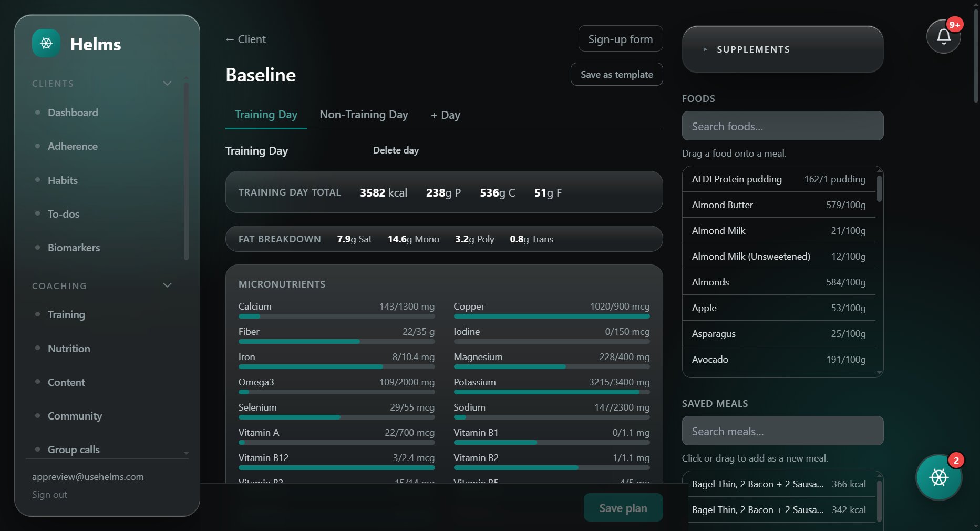Collapse the Clients section chevron
This screenshot has height=531, width=980.
pyautogui.click(x=167, y=84)
